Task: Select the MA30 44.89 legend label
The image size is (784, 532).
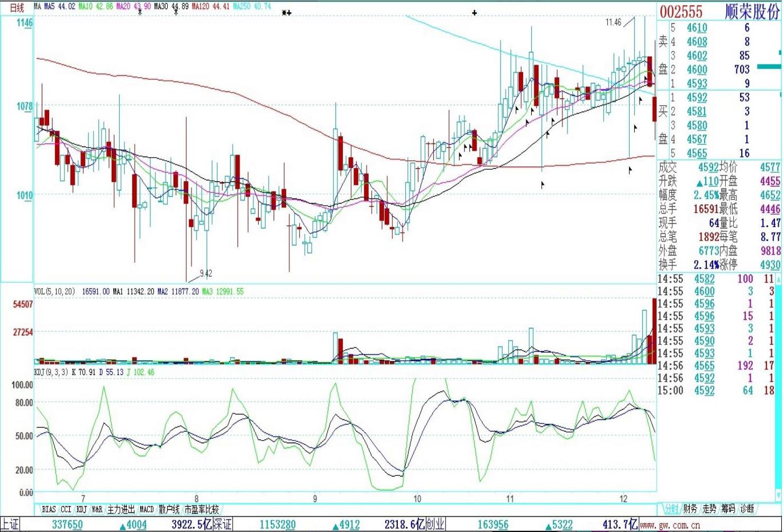Action: click(x=171, y=6)
